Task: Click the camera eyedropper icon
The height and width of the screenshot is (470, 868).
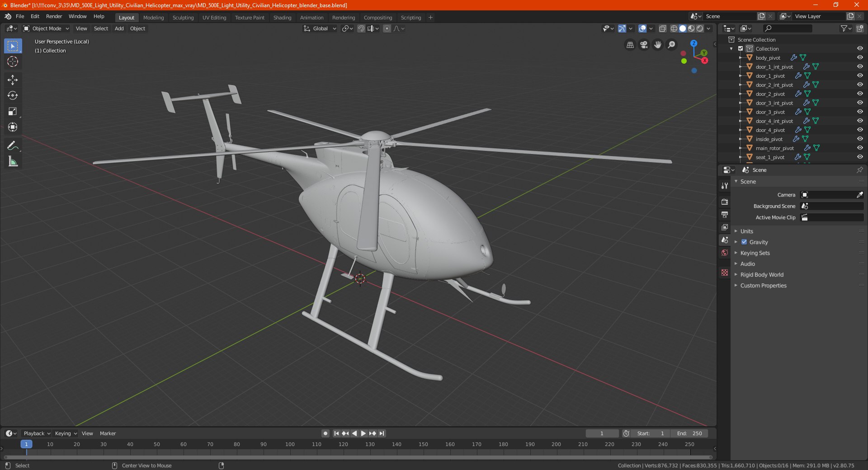Action: [x=859, y=195]
